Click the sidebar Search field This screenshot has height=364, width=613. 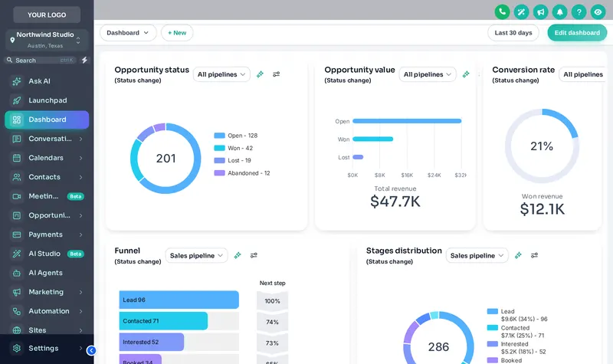click(41, 61)
